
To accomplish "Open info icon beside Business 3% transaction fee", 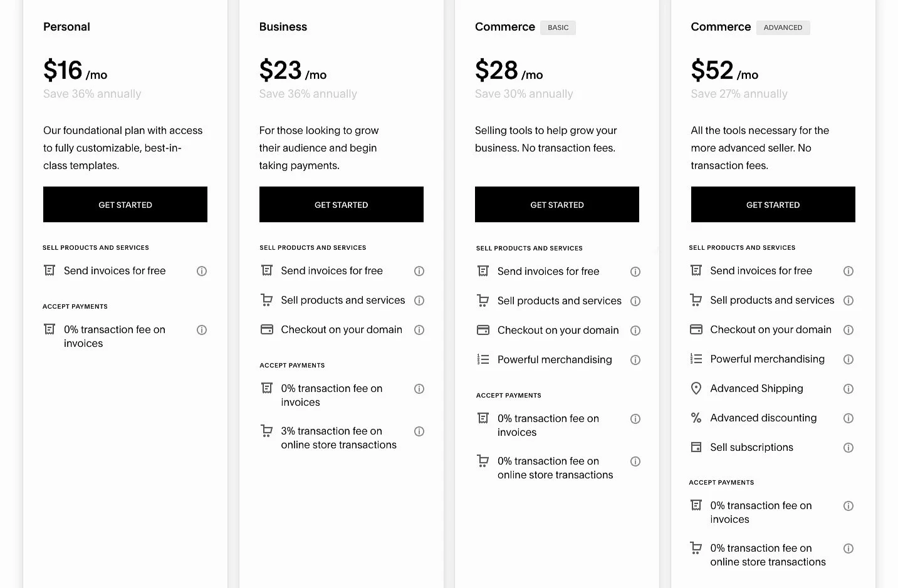I will [419, 431].
